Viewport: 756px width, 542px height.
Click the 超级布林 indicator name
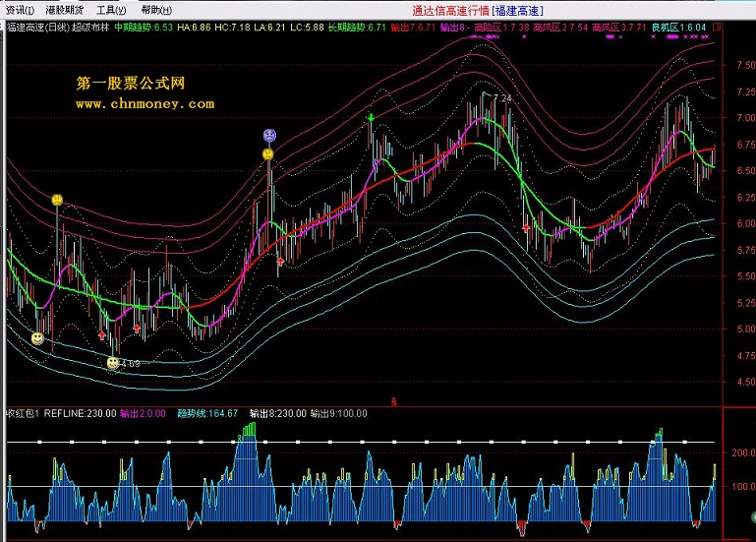click(x=90, y=27)
